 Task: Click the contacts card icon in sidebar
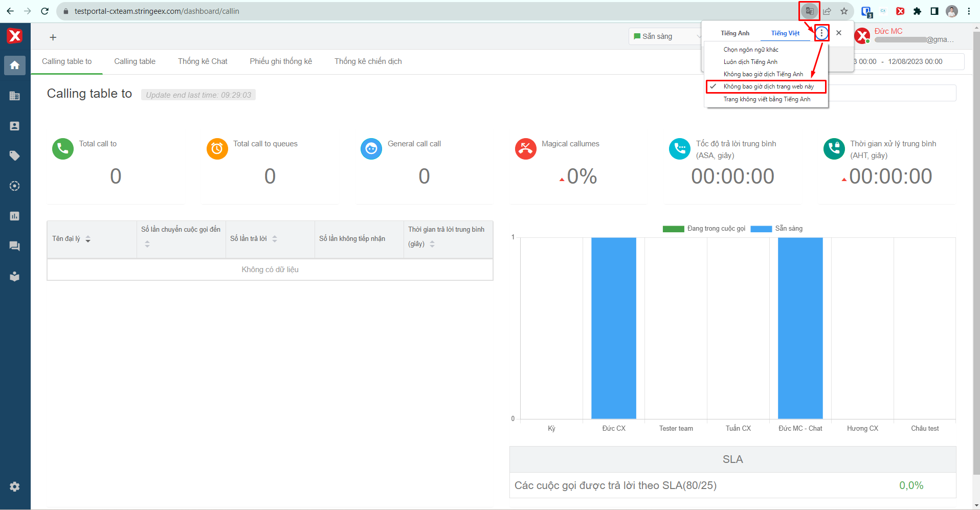[15, 126]
